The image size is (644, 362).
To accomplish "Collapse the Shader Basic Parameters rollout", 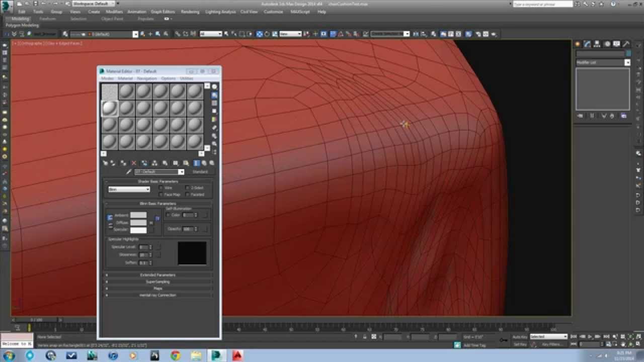I will [x=158, y=182].
